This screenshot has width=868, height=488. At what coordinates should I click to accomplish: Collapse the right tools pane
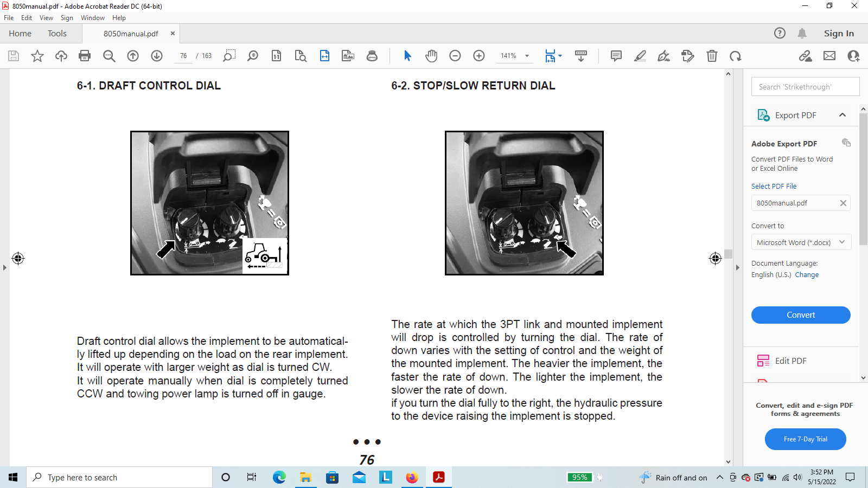[737, 267]
